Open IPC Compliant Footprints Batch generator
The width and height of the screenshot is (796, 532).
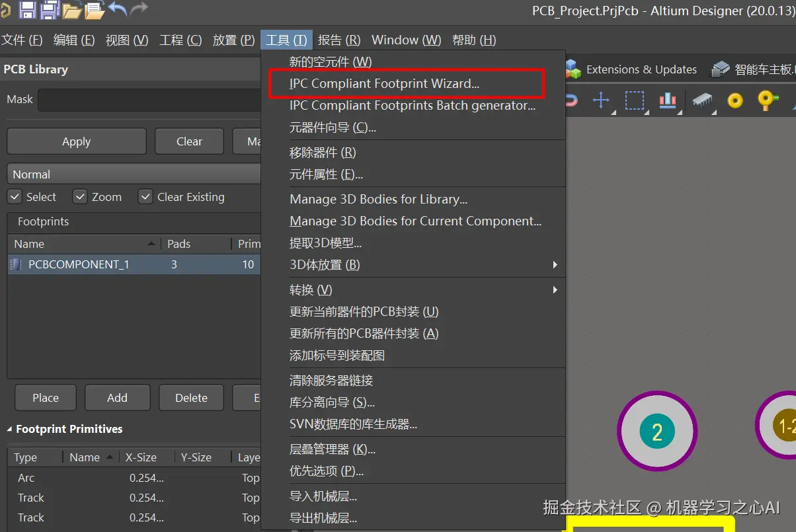(x=414, y=106)
